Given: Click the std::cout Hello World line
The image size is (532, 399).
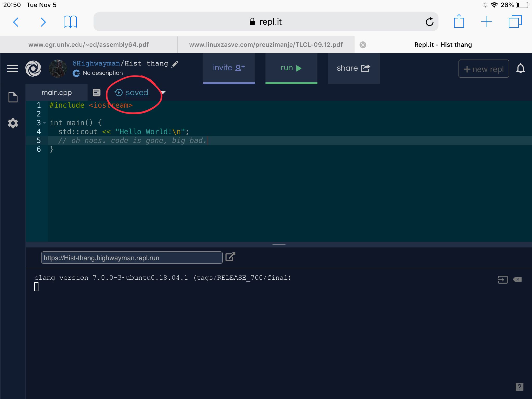Looking at the screenshot, I should coord(124,132).
